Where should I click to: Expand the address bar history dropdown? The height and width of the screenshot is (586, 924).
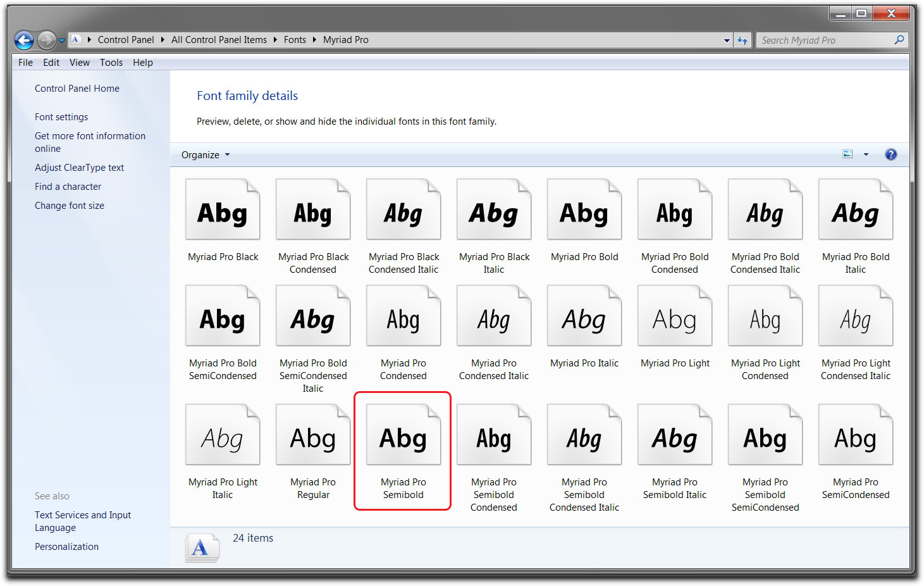pyautogui.click(x=727, y=41)
